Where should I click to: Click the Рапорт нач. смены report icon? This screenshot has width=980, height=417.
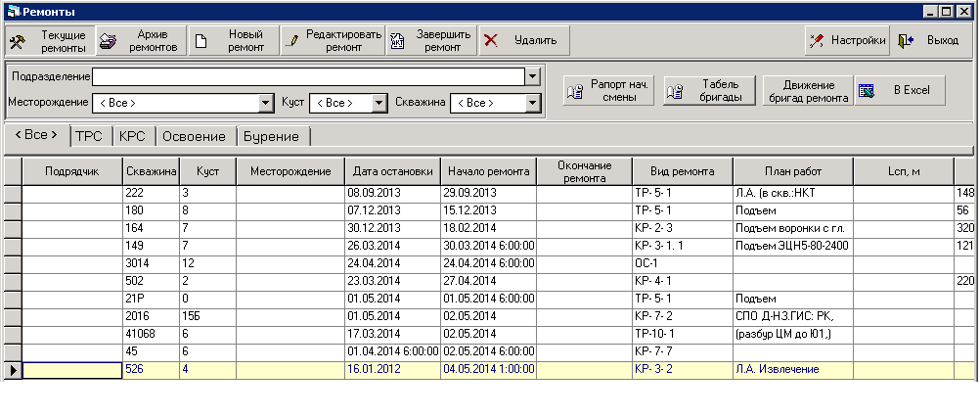click(574, 91)
